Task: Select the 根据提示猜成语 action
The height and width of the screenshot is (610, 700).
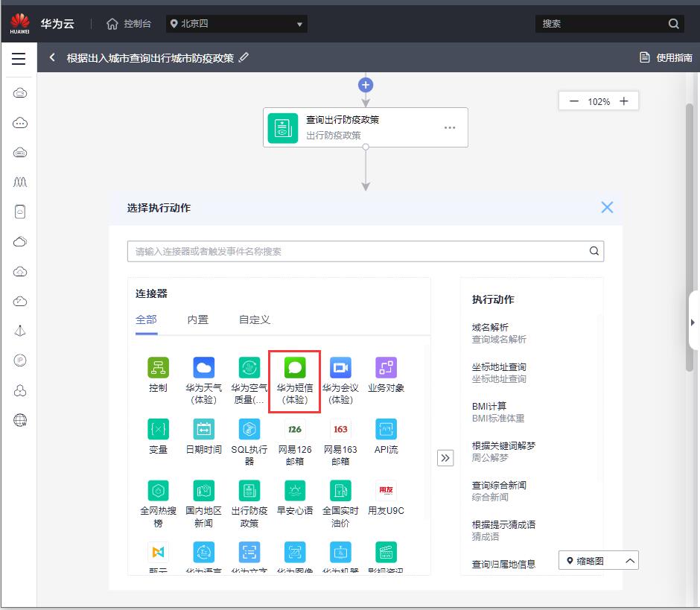Action: (503, 530)
